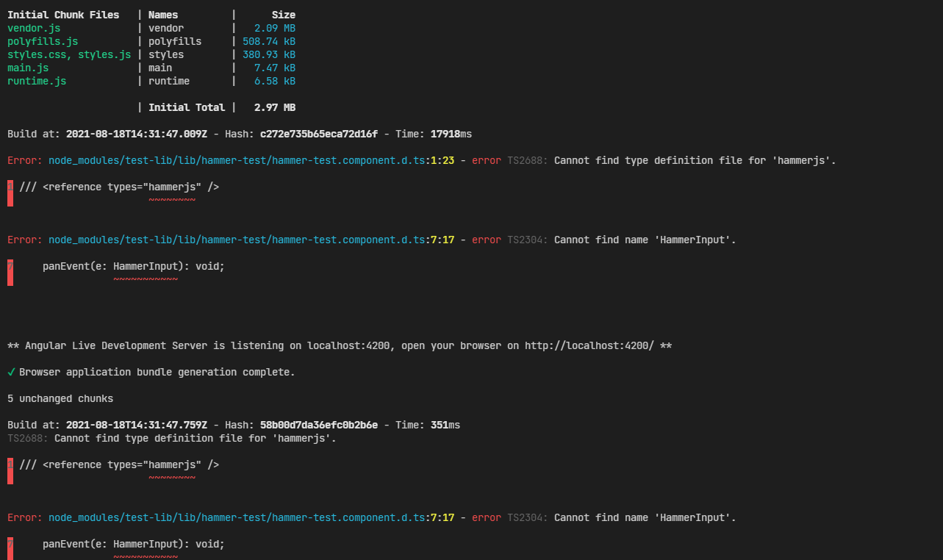Select the styles.css file link

point(35,54)
